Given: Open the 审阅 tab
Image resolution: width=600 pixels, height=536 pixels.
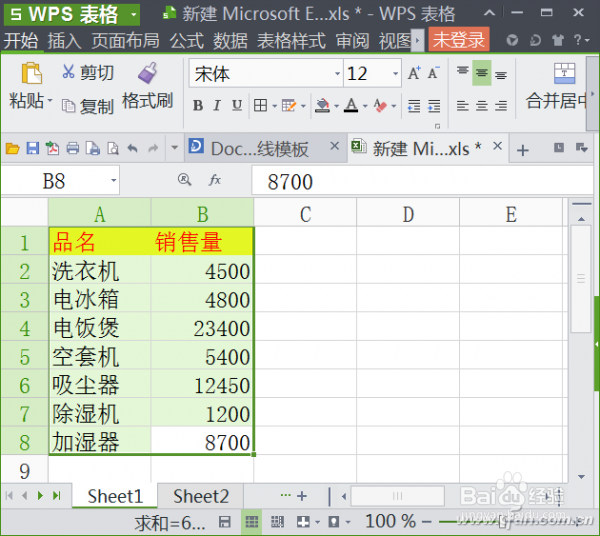Looking at the screenshot, I should click(352, 40).
